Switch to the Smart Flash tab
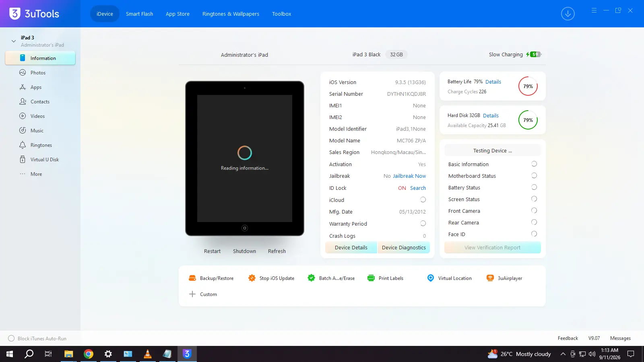Image resolution: width=644 pixels, height=362 pixels. click(x=139, y=14)
